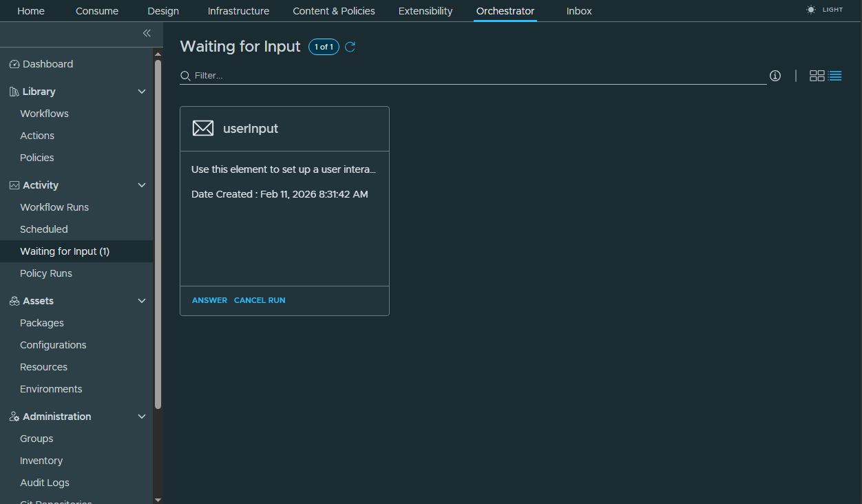Viewport: 862px width, 504px height.
Task: Click inside the Filter input field
Action: [x=413, y=76]
